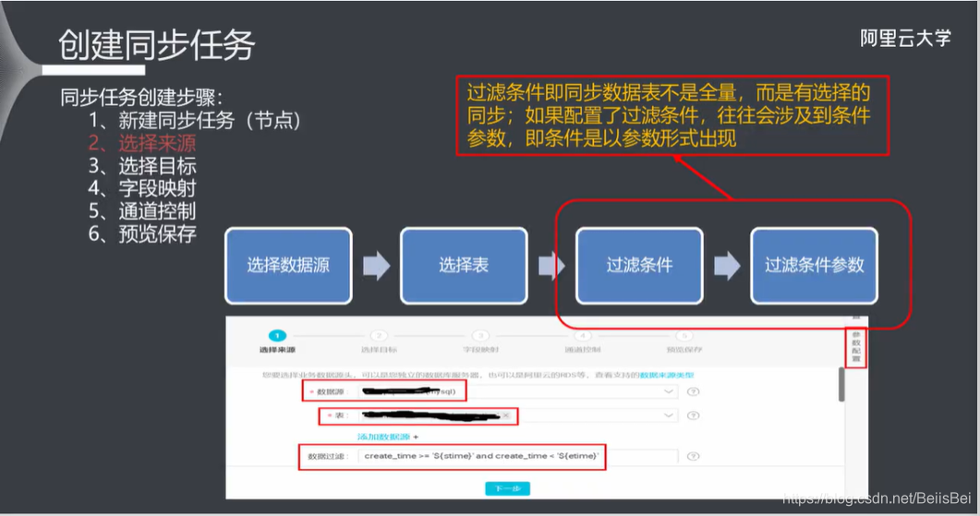Switch to the 选择目标 step tab
Viewport: 980px width, 516px height.
tap(379, 350)
